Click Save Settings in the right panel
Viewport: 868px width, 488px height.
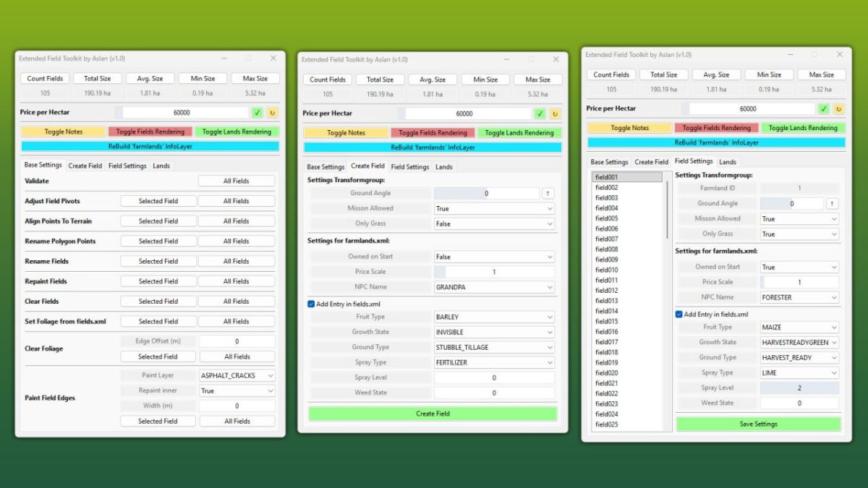click(x=757, y=422)
